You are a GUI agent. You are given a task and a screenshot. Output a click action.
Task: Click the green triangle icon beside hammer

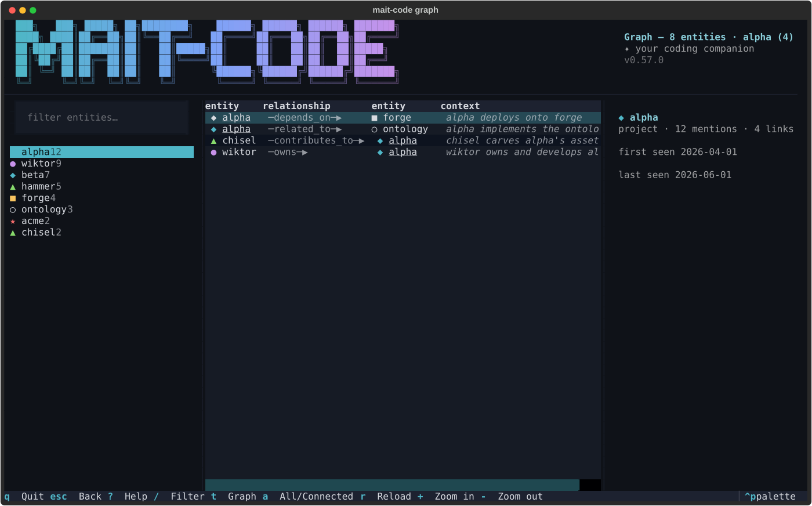13,187
